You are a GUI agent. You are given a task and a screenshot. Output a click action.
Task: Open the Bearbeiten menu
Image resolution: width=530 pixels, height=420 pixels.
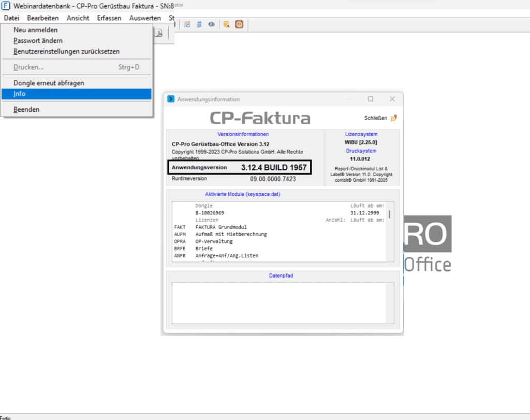[43, 18]
